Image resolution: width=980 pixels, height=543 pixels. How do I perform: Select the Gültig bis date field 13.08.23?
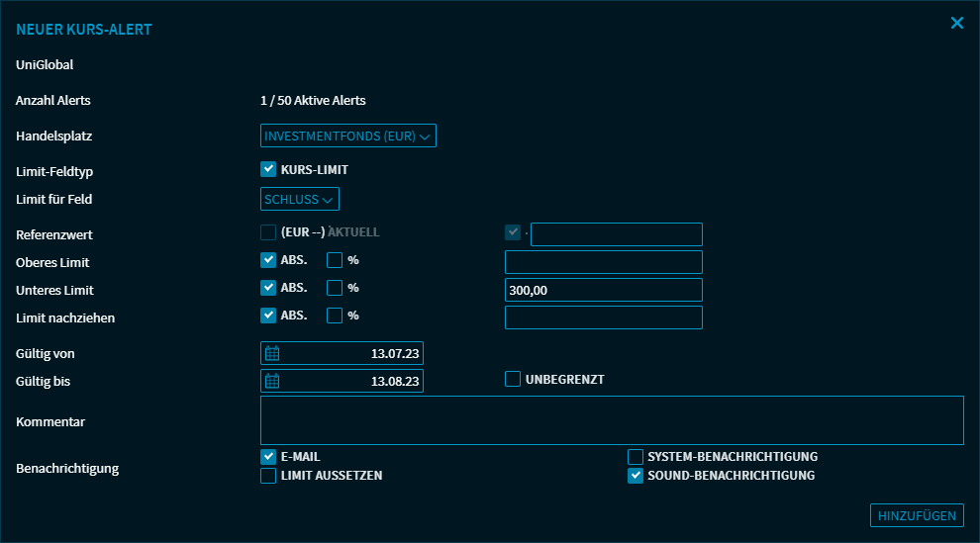point(353,381)
